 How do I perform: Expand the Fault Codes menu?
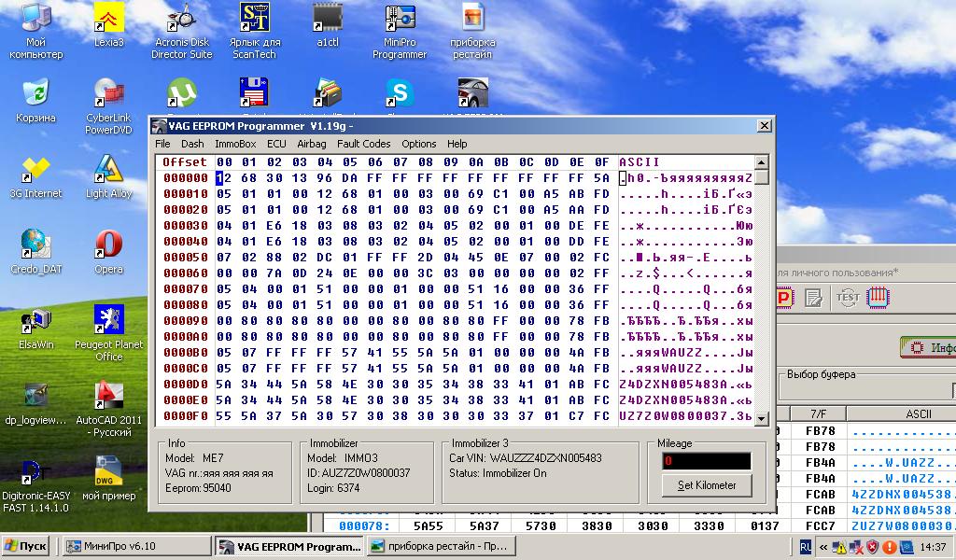363,144
